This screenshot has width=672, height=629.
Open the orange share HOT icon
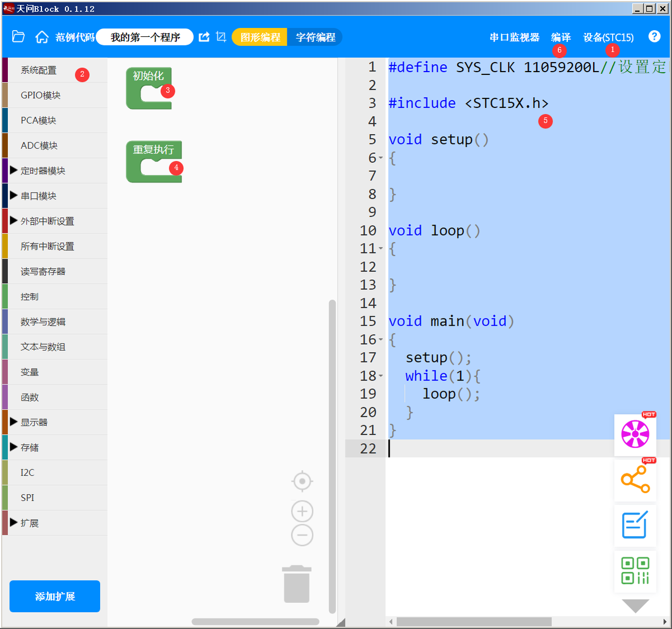click(635, 480)
